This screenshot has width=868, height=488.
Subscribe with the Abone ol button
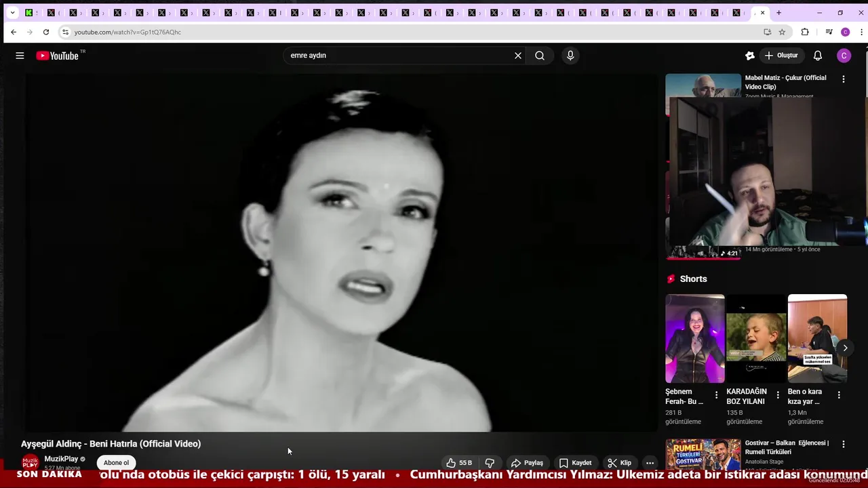(116, 463)
